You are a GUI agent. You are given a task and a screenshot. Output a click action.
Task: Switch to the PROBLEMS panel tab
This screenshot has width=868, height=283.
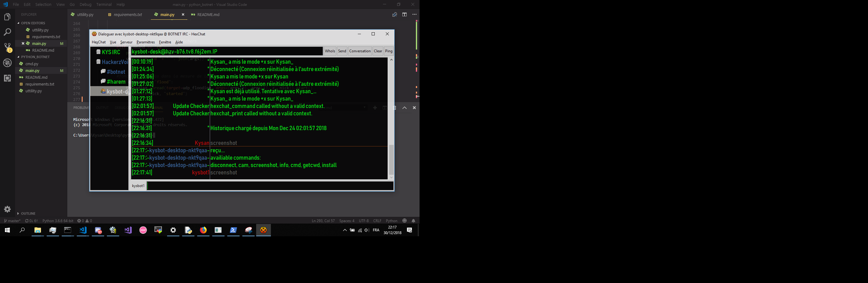click(81, 108)
